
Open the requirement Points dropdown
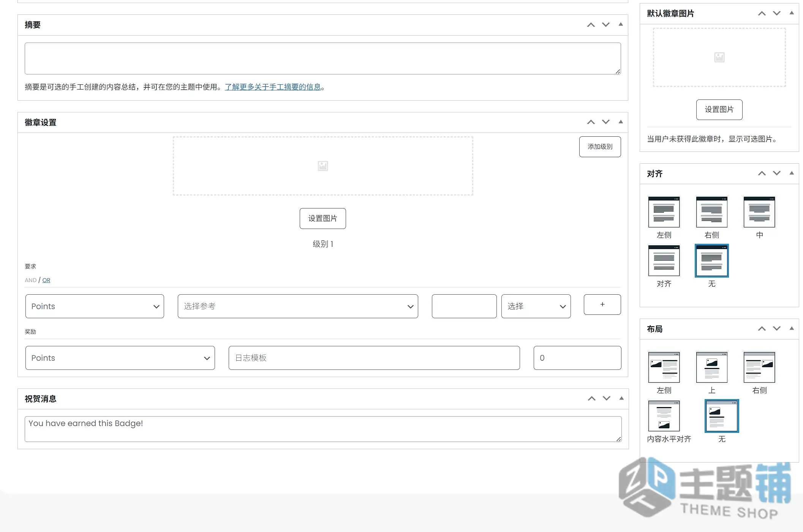point(95,306)
